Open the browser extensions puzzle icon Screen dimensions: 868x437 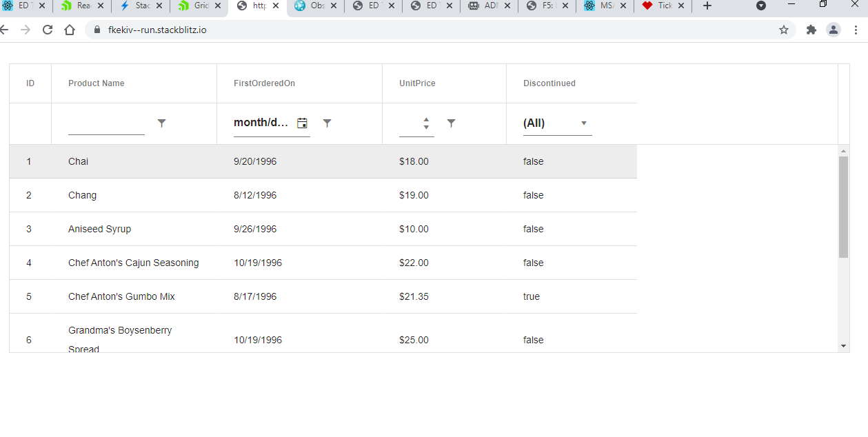[811, 30]
